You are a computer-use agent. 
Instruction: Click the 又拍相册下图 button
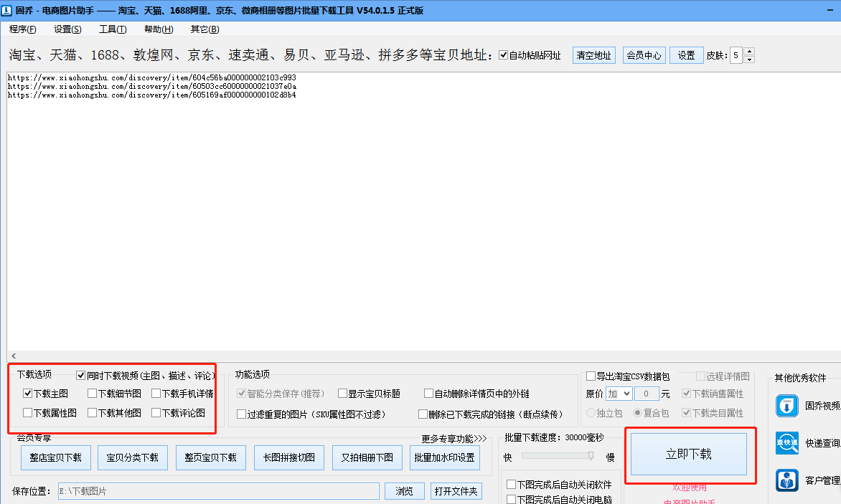[367, 457]
